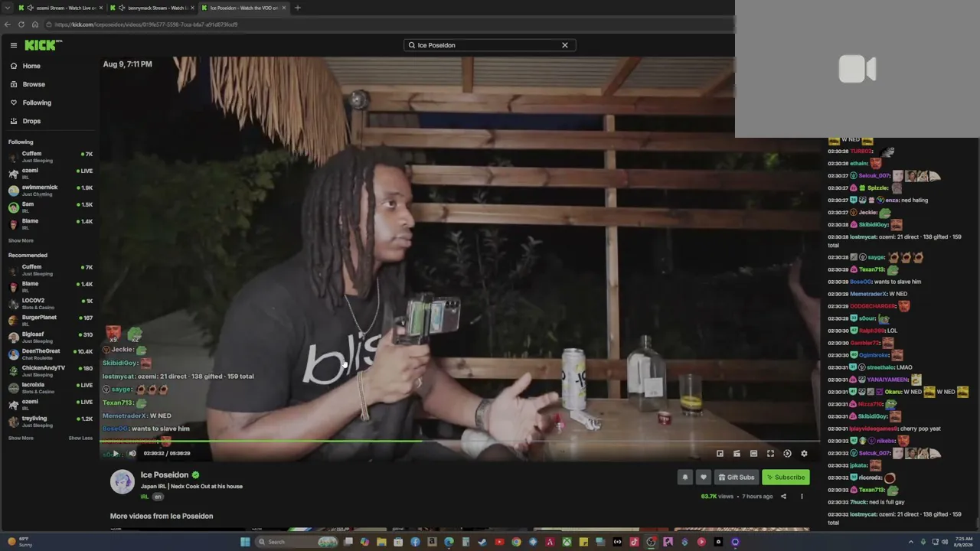Open Windows Start menu
The height and width of the screenshot is (551, 980).
point(245,542)
